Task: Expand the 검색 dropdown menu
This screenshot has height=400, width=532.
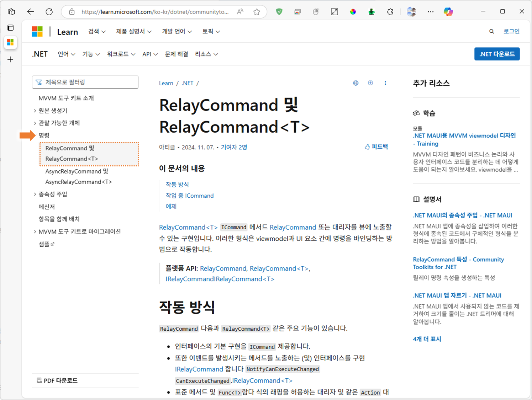Action: tap(97, 31)
